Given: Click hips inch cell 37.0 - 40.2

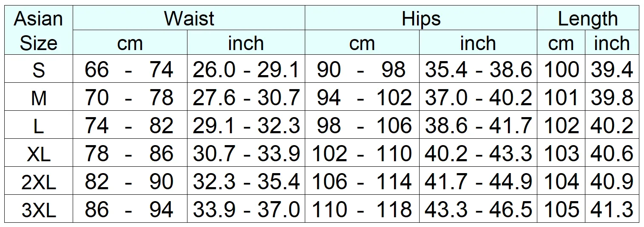Looking at the screenshot, I should pyautogui.click(x=478, y=97).
